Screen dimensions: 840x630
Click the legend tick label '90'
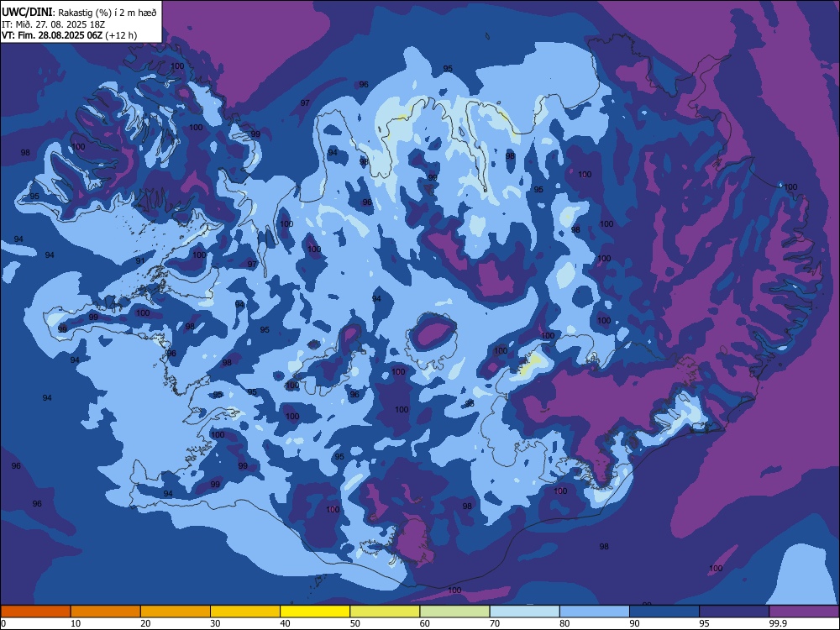tap(635, 623)
